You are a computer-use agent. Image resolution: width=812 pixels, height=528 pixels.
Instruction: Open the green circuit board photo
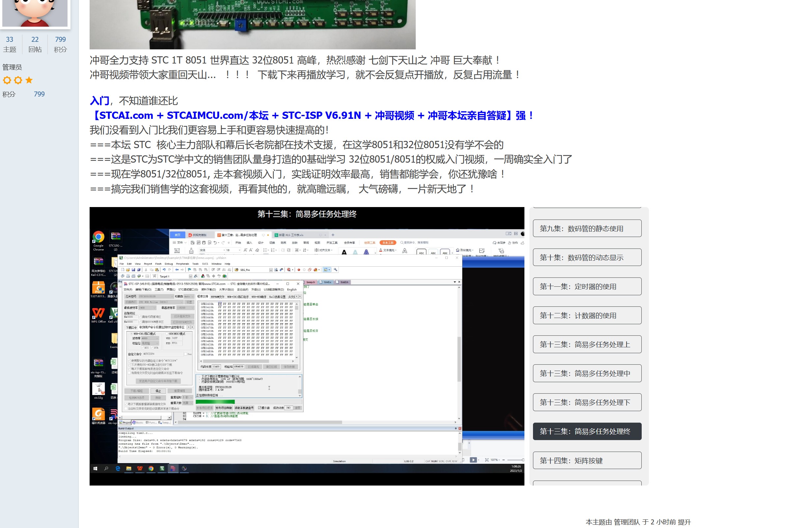click(x=252, y=25)
